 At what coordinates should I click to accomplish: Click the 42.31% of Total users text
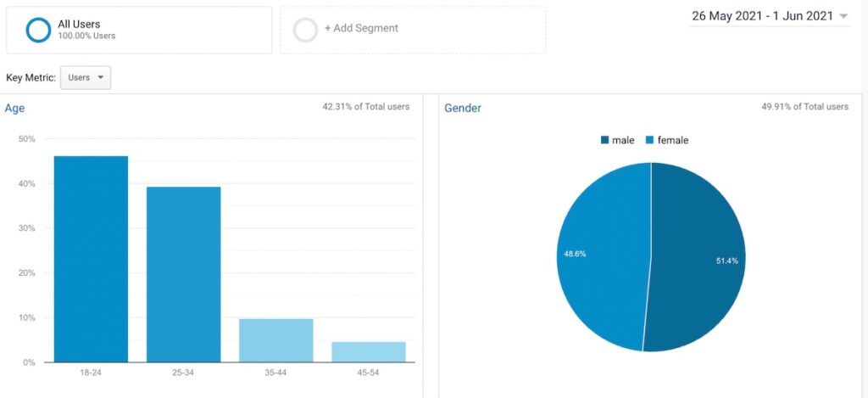(366, 106)
